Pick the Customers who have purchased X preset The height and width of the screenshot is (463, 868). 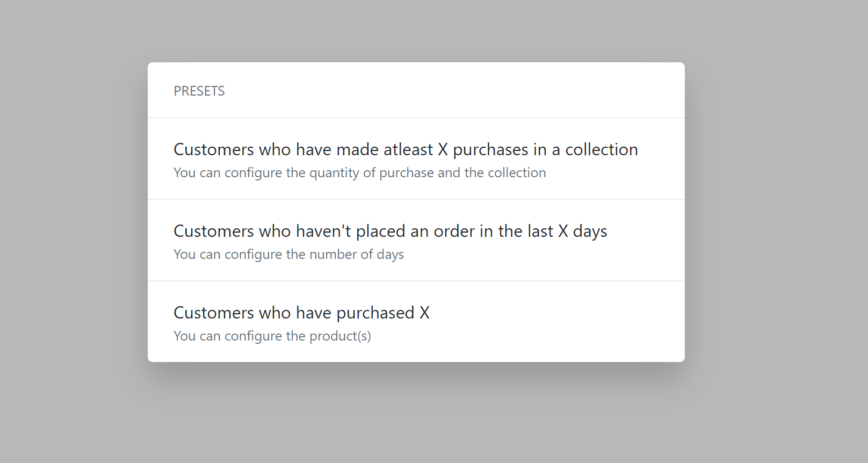pyautogui.click(x=416, y=322)
